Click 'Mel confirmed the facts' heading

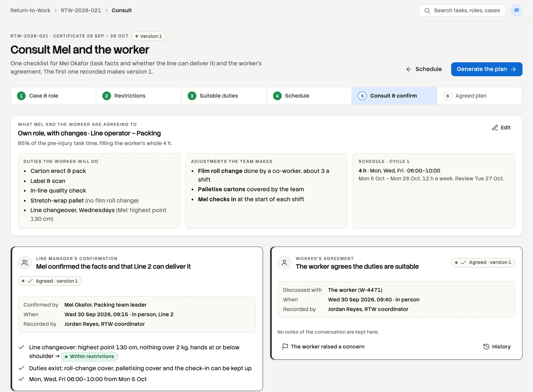tap(113, 267)
